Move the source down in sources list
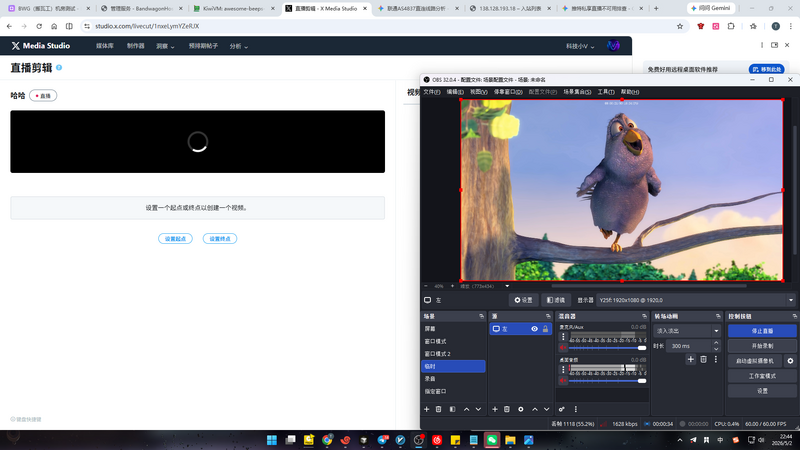Screen dimensions: 800x450 click(546, 409)
